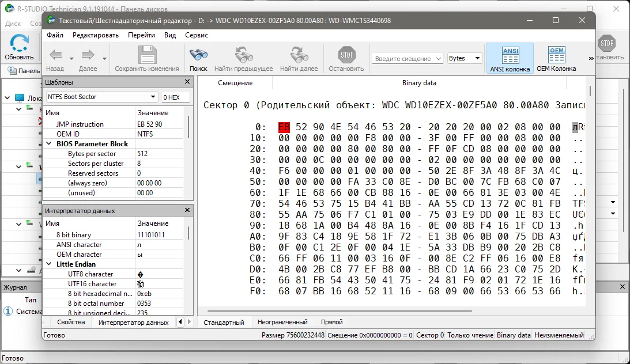This screenshot has width=630, height=364.
Task: Collapse the BIOS Parameter Block group
Action: click(x=49, y=143)
